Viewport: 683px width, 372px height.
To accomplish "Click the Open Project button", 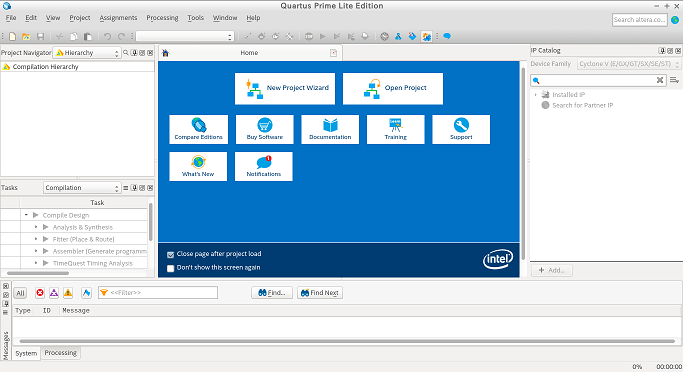I will pyautogui.click(x=393, y=88).
